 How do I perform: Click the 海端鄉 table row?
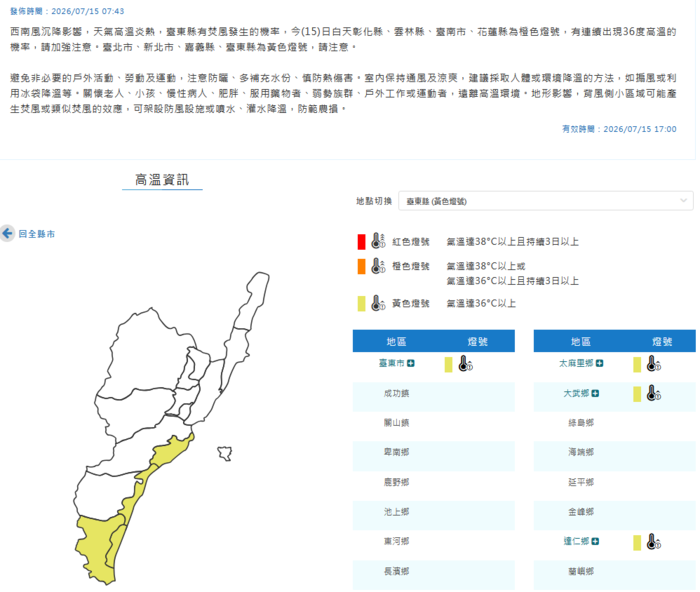(x=614, y=456)
